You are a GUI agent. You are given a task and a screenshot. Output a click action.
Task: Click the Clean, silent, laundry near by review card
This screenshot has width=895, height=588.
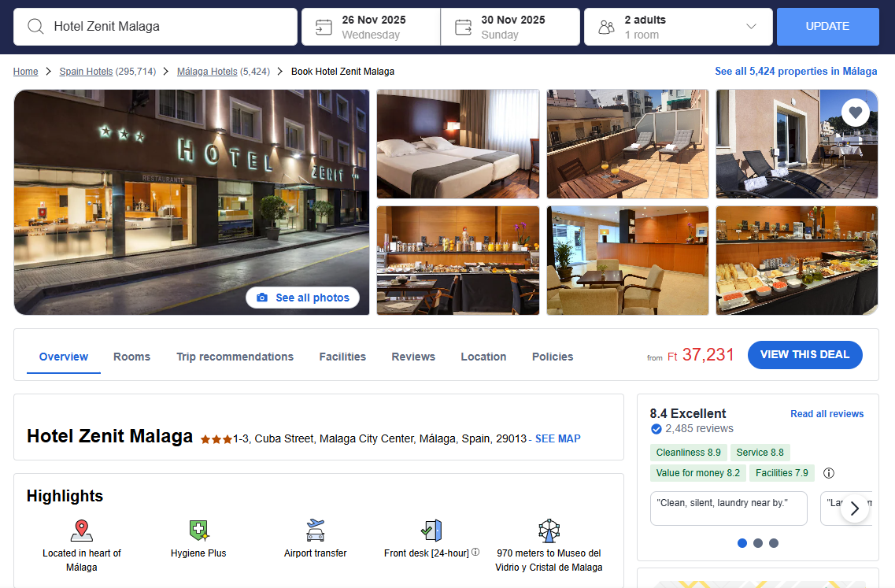728,508
